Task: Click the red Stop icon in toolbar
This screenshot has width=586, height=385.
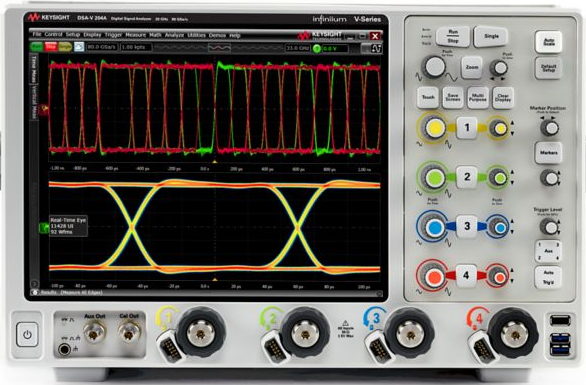Action: point(50,47)
